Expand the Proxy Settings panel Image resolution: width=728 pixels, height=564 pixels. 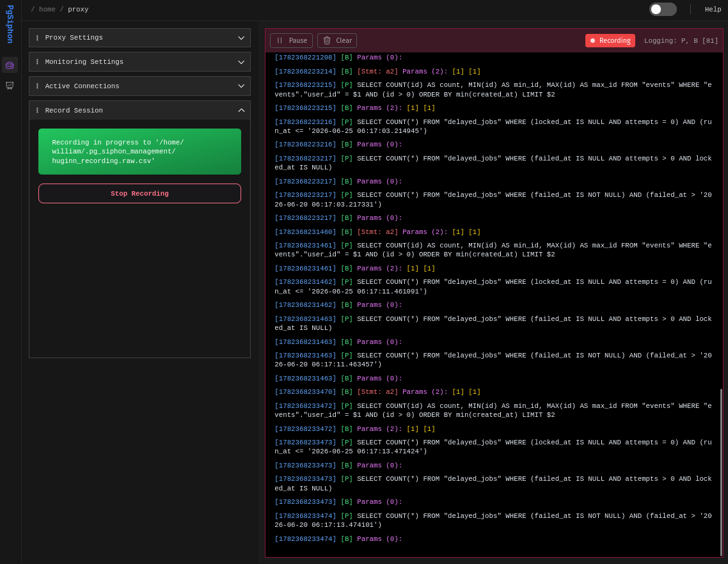tap(139, 38)
